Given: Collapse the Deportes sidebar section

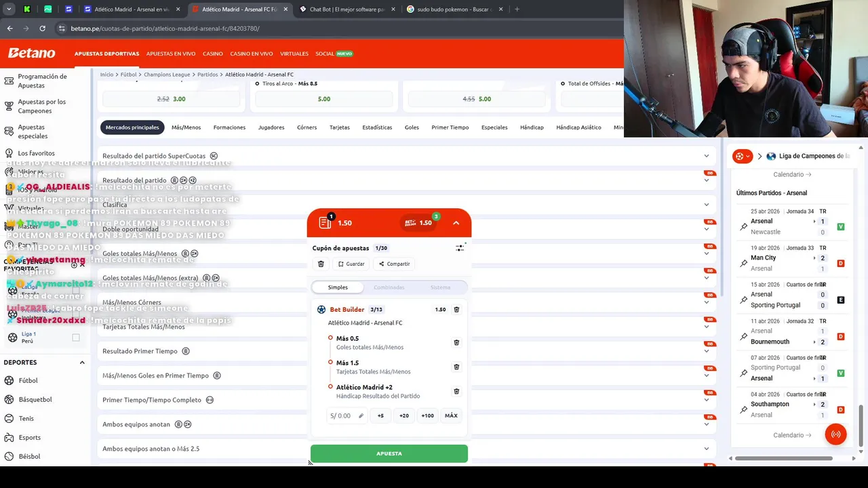Looking at the screenshot, I should (82, 363).
